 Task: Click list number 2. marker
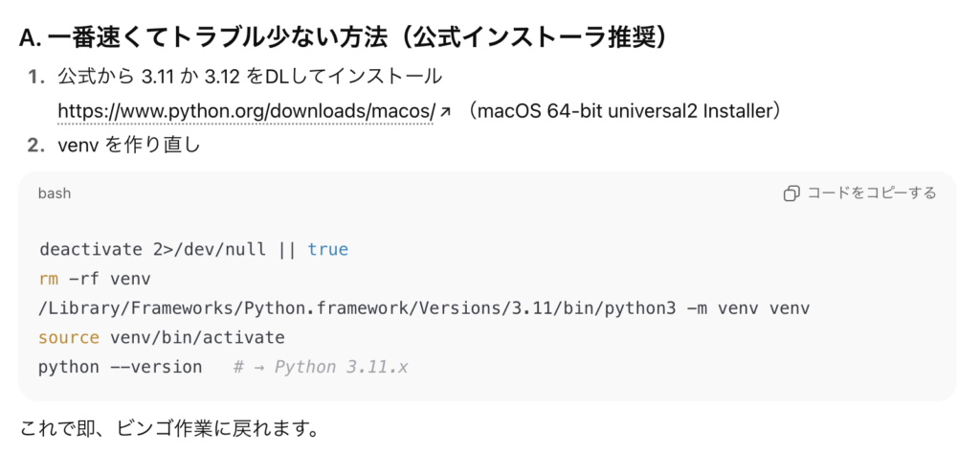click(37, 146)
